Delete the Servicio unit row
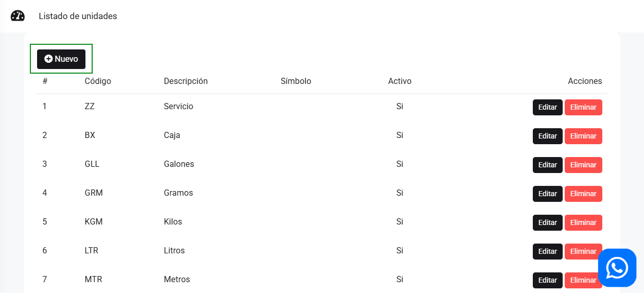 tap(583, 108)
